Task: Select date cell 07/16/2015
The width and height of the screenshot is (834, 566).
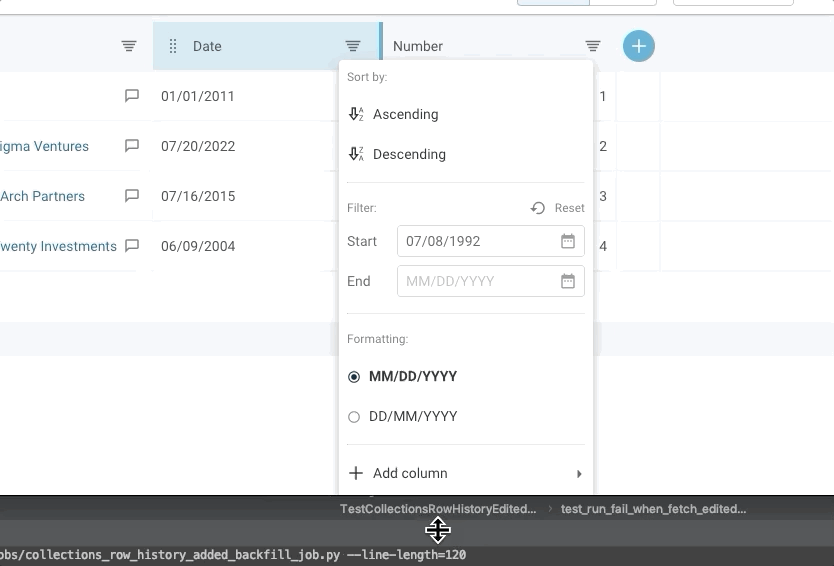Action: 198,196
